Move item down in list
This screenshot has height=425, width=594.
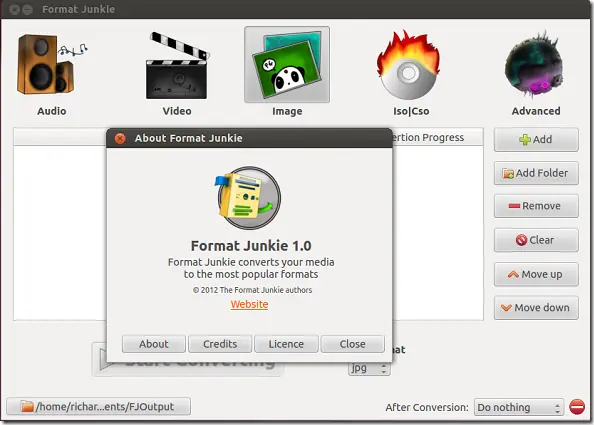[536, 308]
